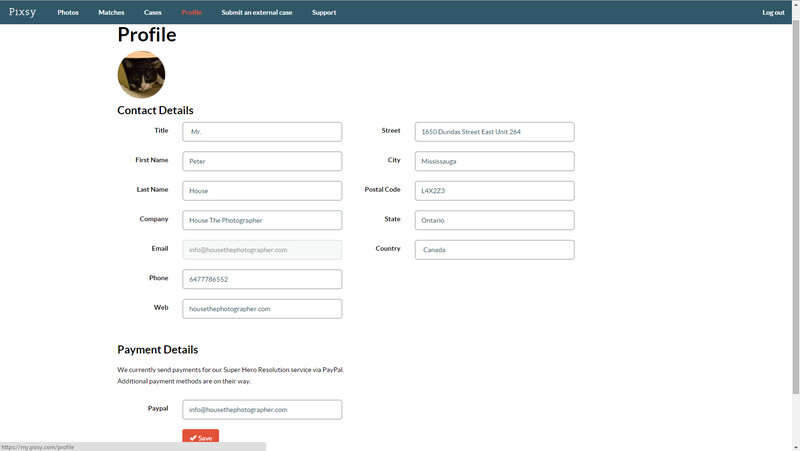Screen dimensions: 800x451
Task: Click the Postal Code label
Action: tap(382, 189)
